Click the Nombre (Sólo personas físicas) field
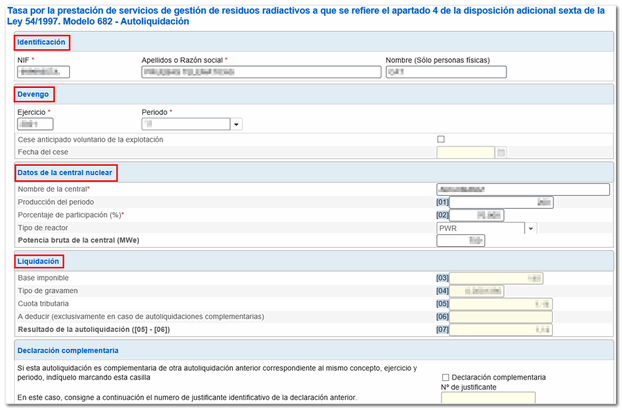Image resolution: width=622 pixels, height=410 pixels. coord(445,73)
